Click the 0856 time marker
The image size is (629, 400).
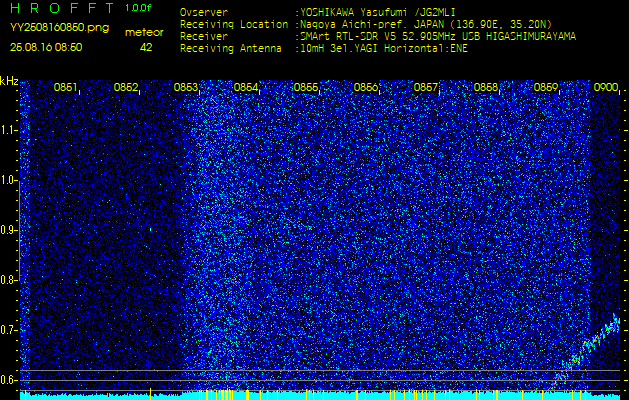coord(365,87)
